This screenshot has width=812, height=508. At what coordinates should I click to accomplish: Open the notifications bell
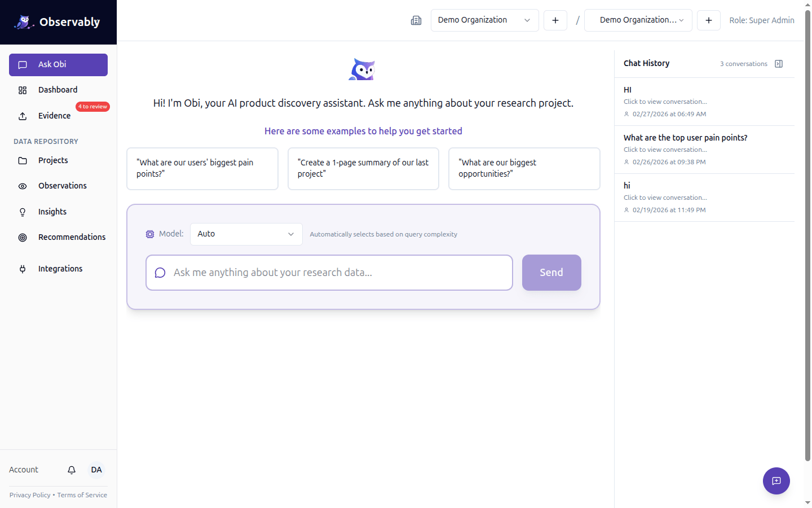[71, 470]
